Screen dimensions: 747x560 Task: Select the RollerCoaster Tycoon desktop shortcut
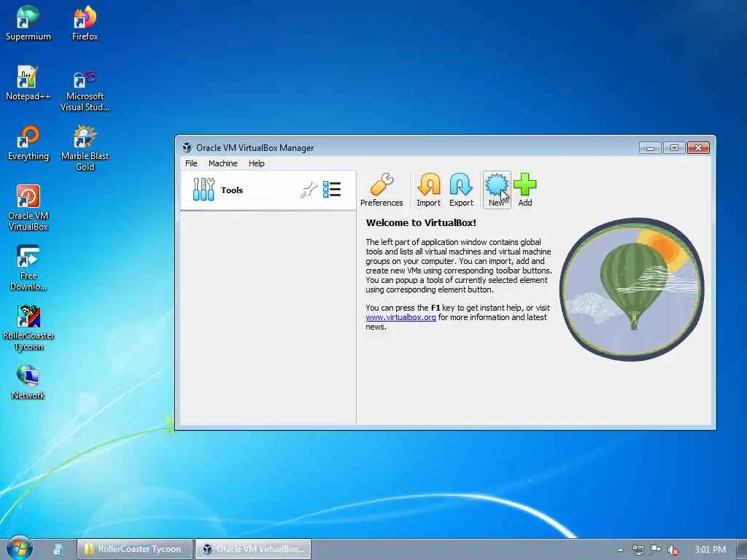tap(28, 327)
